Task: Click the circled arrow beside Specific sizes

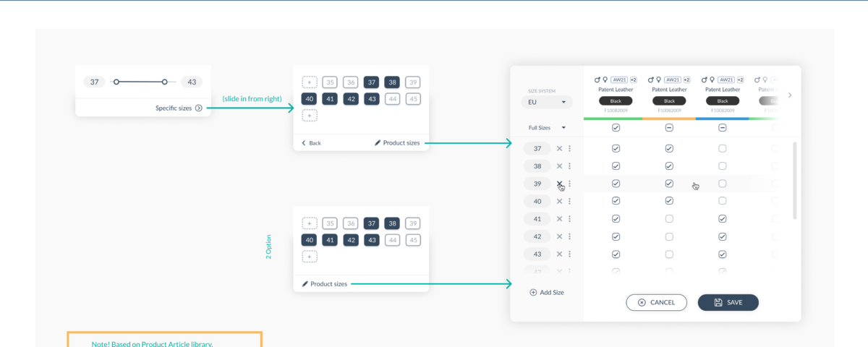Action: click(198, 108)
